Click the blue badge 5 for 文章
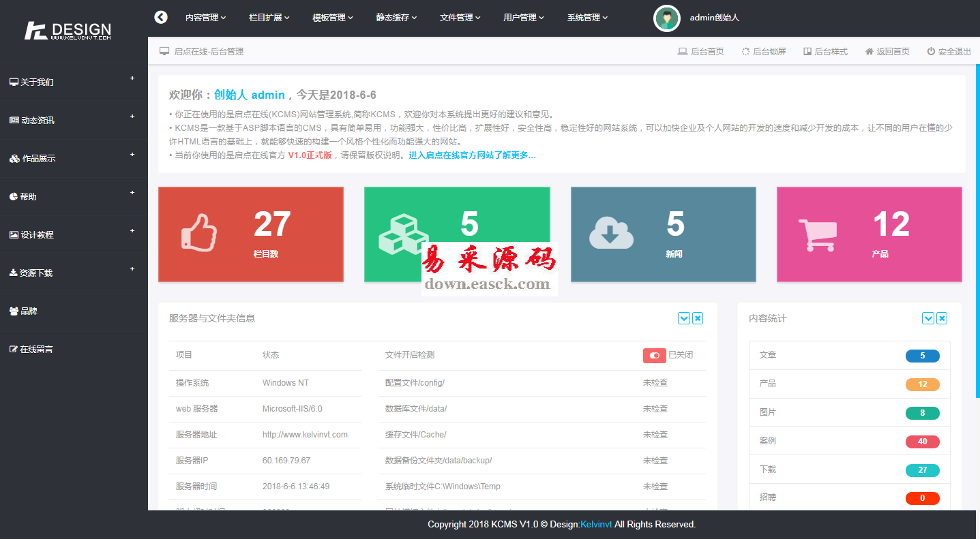 (x=923, y=356)
